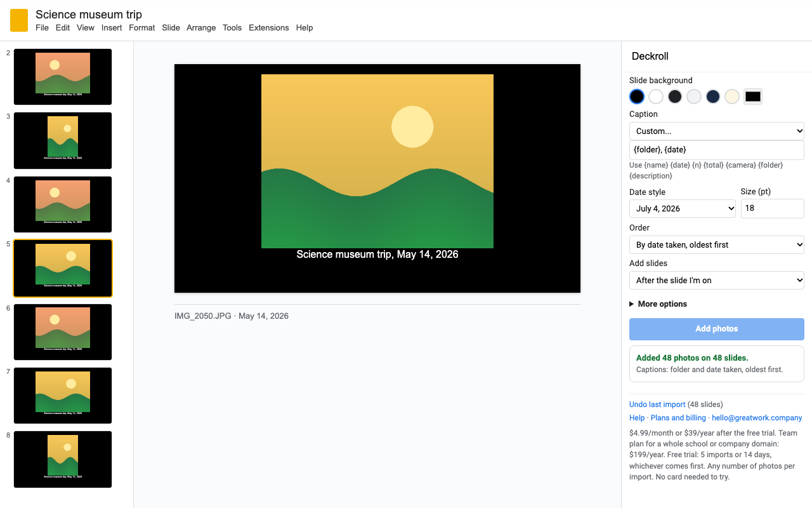
Task: Select slide 4 thumbnail
Action: tap(63, 204)
